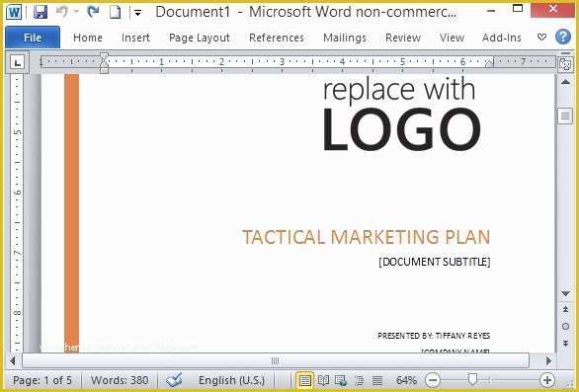Click the vertical scrollbar up arrow
The height and width of the screenshot is (392, 579).
tap(565, 82)
